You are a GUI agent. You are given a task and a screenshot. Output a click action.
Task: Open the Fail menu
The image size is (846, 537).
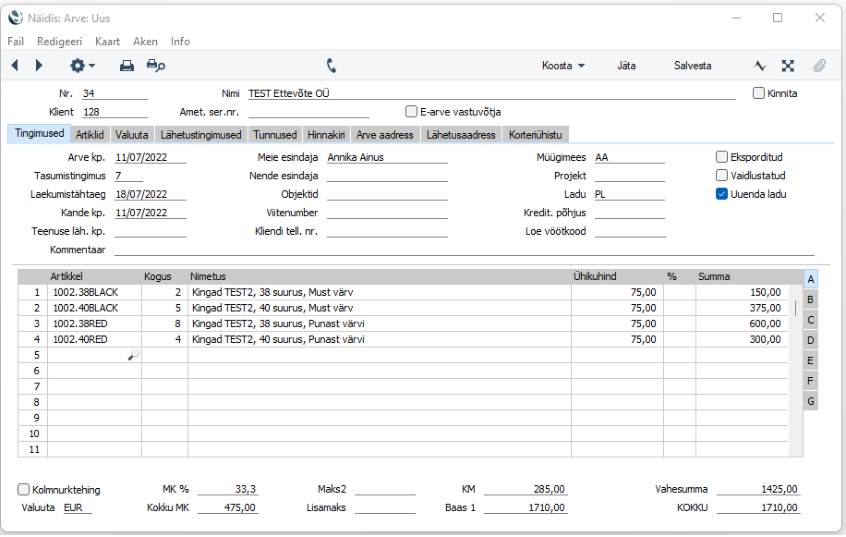pyautogui.click(x=15, y=42)
